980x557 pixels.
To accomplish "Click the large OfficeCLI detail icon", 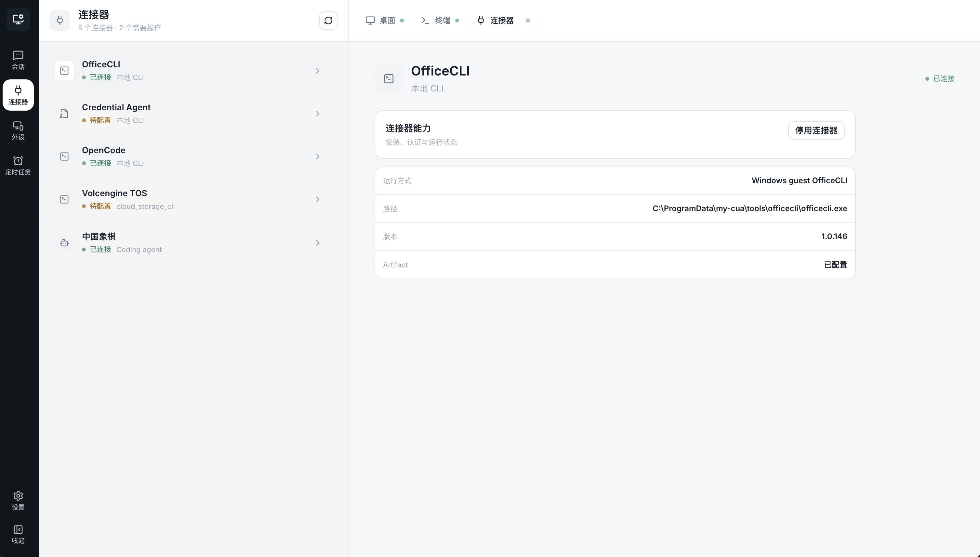I will [x=389, y=79].
